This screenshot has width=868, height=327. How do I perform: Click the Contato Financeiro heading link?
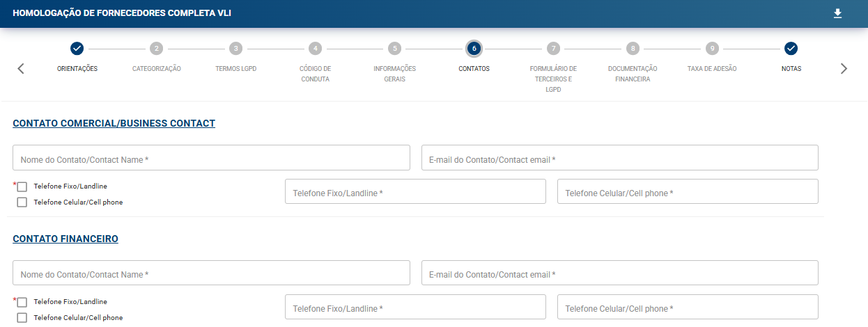(x=65, y=239)
